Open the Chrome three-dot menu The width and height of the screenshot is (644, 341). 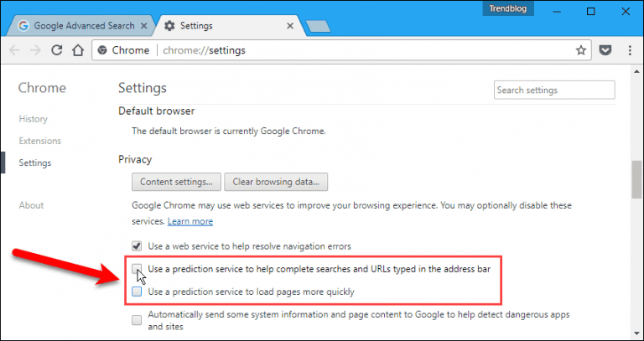coord(627,50)
